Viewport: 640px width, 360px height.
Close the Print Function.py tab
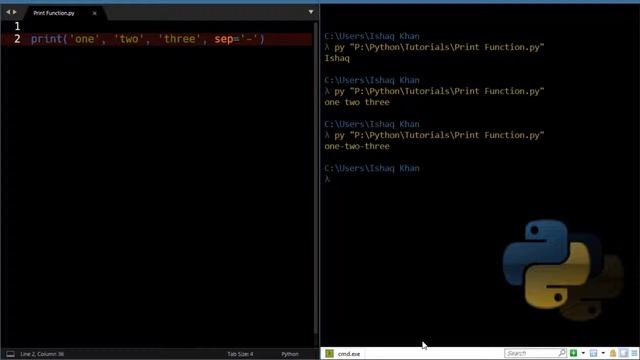pyautogui.click(x=94, y=13)
